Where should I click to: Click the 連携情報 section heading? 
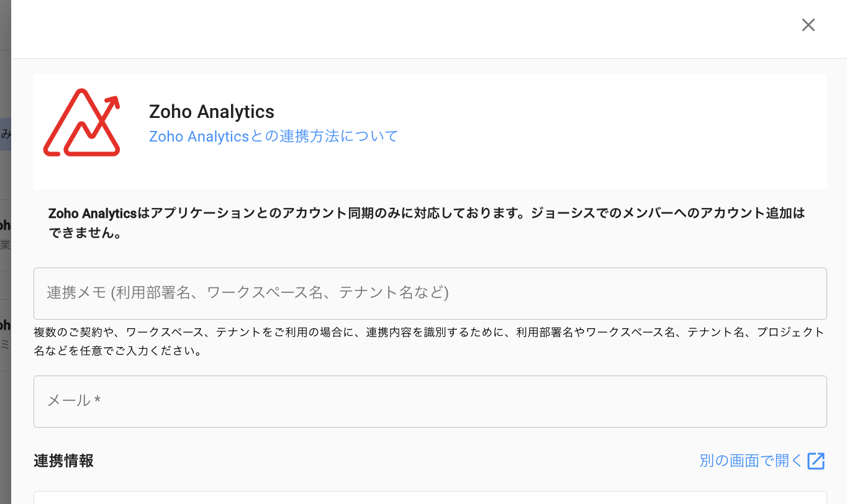(x=63, y=461)
